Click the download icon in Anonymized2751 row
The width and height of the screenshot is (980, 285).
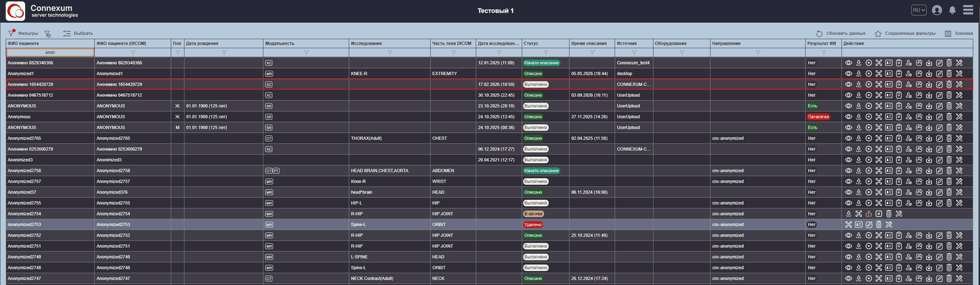tap(859, 246)
